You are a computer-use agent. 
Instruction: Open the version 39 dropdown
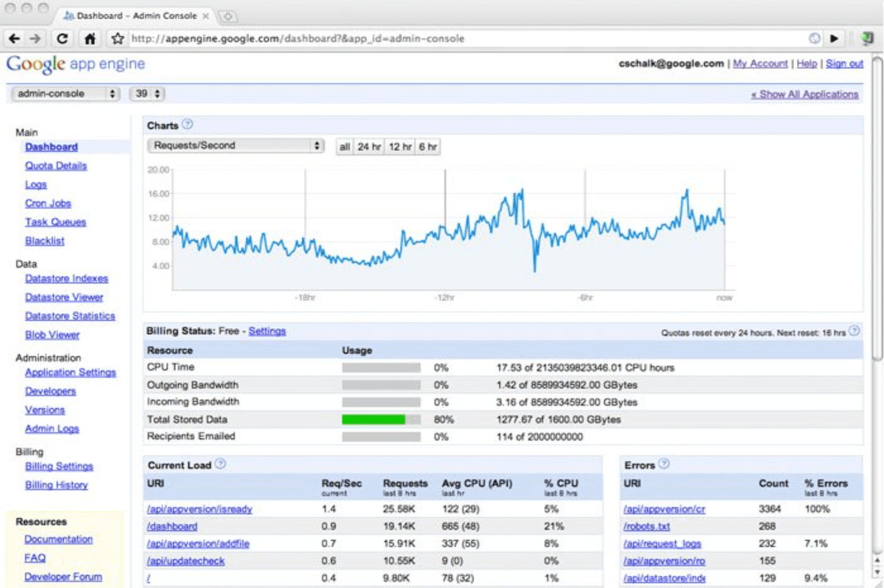point(147,94)
